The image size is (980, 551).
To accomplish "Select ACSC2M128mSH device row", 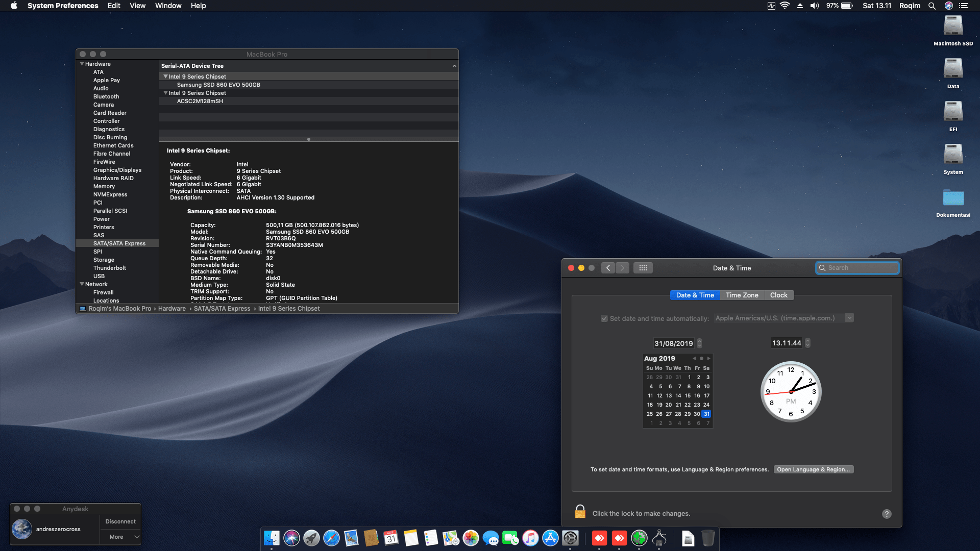I will click(309, 101).
